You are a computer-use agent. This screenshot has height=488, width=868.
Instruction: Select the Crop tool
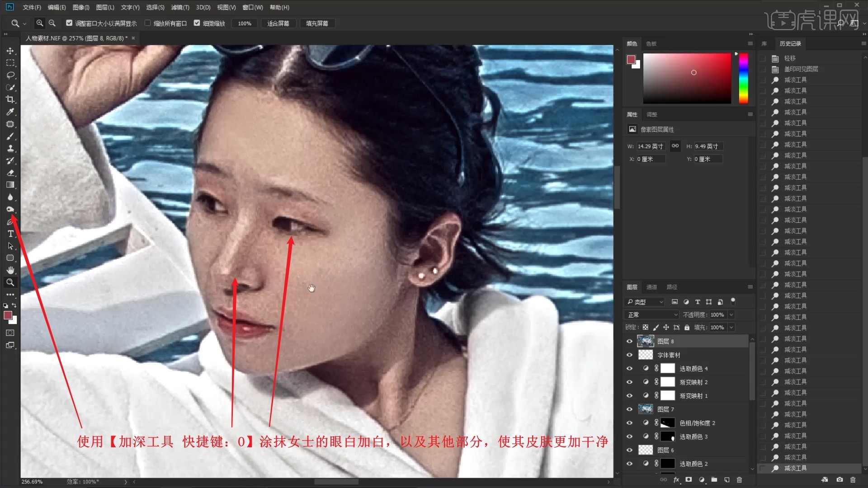(x=10, y=99)
